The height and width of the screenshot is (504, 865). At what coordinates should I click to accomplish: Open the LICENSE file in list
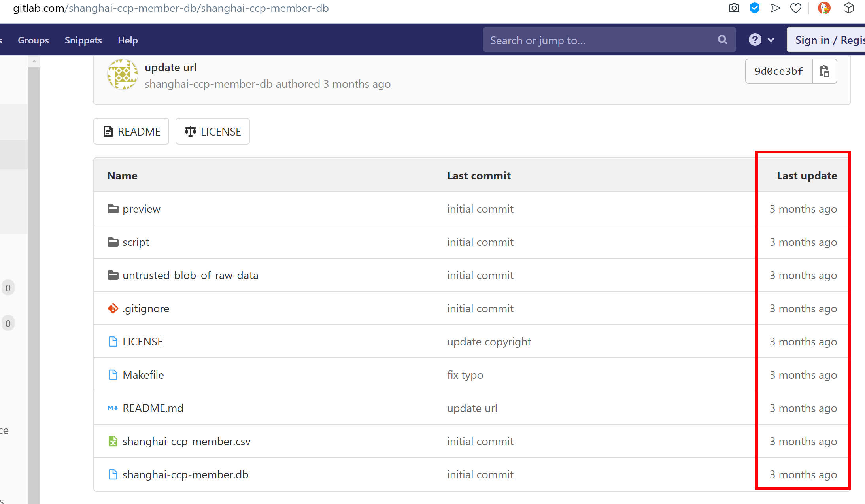coord(143,342)
